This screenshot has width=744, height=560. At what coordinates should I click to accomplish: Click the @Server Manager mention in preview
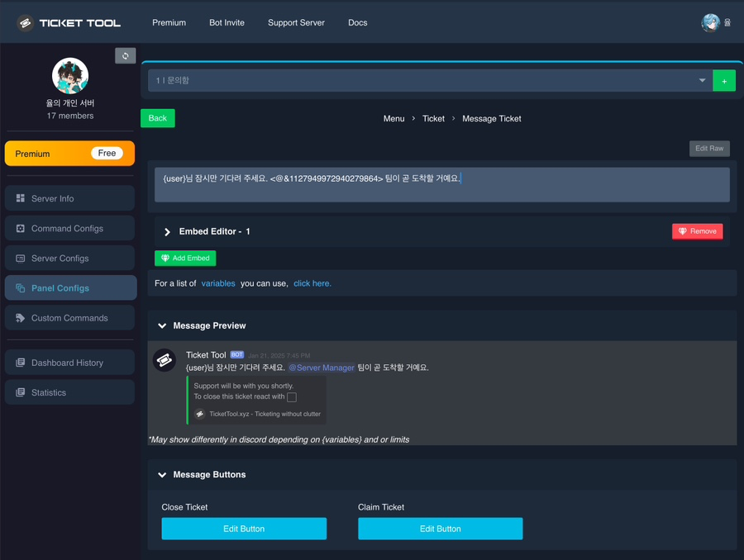[x=322, y=368]
